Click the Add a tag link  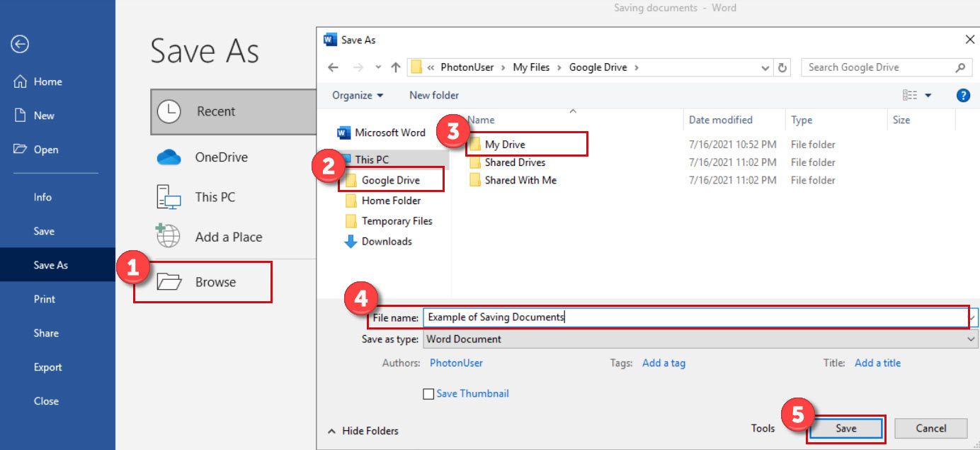click(663, 363)
